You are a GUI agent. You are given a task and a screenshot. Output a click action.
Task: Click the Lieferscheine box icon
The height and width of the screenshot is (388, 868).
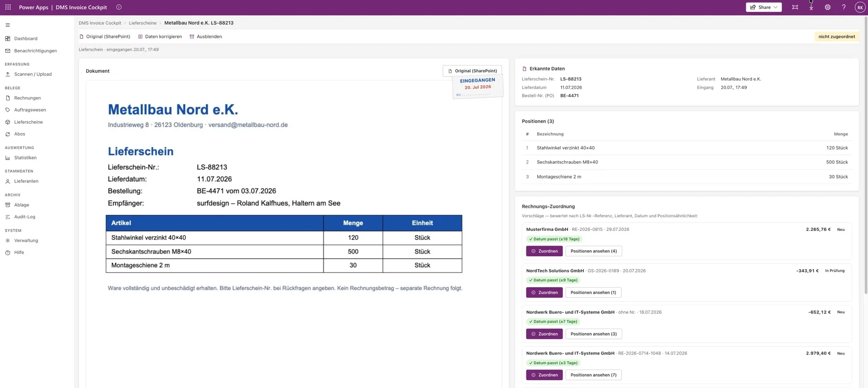point(8,122)
